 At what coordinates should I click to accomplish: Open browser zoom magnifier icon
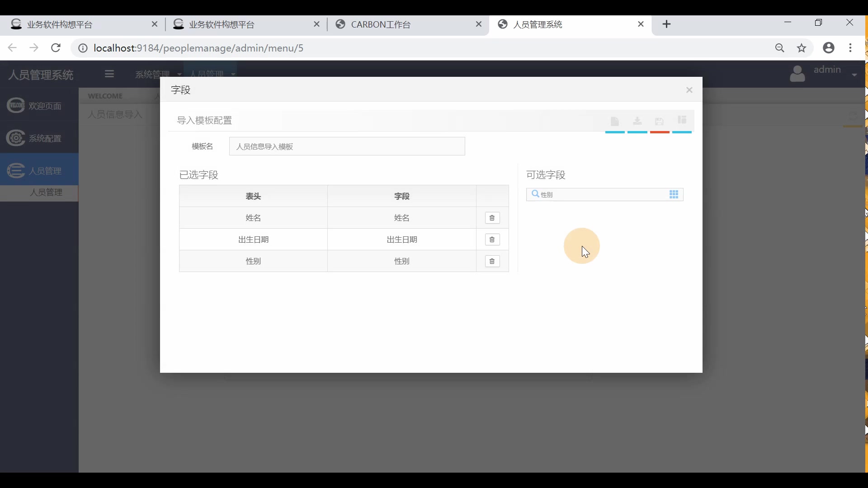coord(780,48)
